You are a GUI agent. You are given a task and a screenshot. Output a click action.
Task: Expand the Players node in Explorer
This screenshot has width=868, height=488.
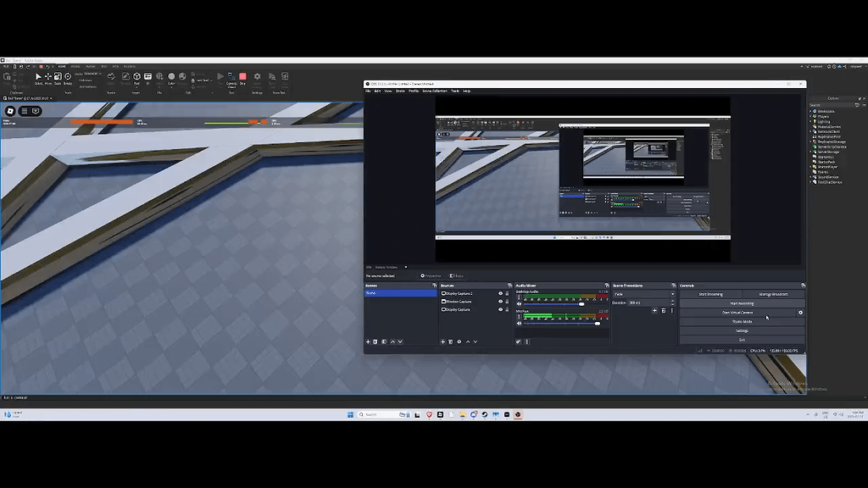tap(810, 116)
